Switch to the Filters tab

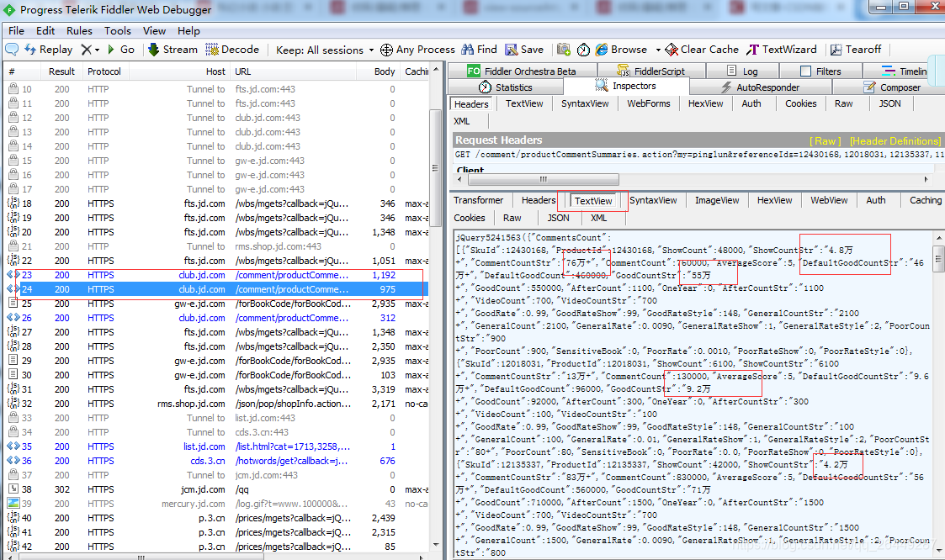[x=820, y=71]
